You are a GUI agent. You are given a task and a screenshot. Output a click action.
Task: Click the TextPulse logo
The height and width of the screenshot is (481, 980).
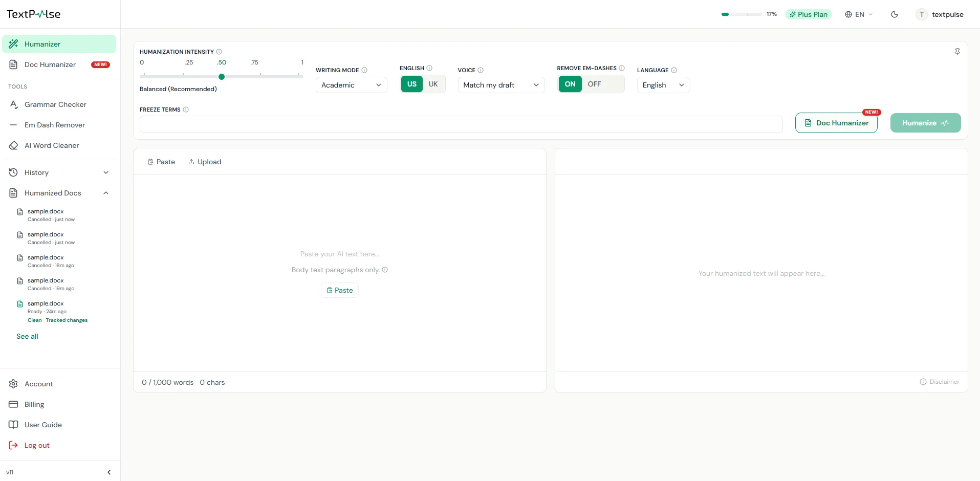click(34, 14)
